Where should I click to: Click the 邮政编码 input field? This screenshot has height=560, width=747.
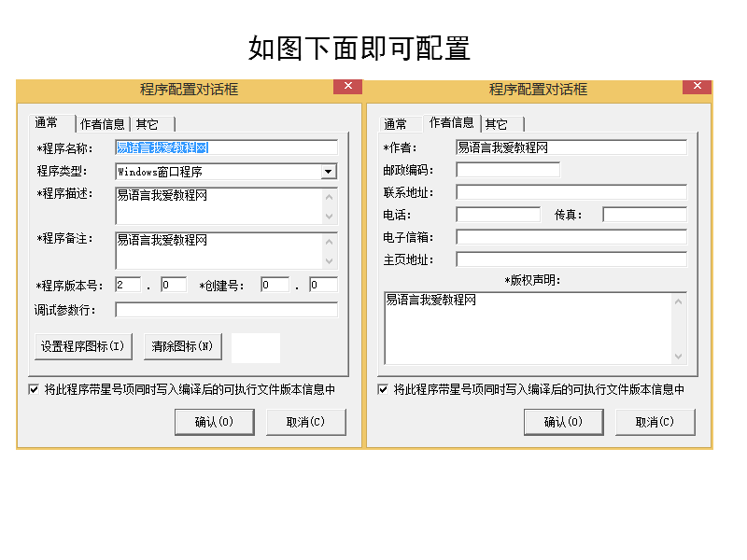pyautogui.click(x=508, y=170)
